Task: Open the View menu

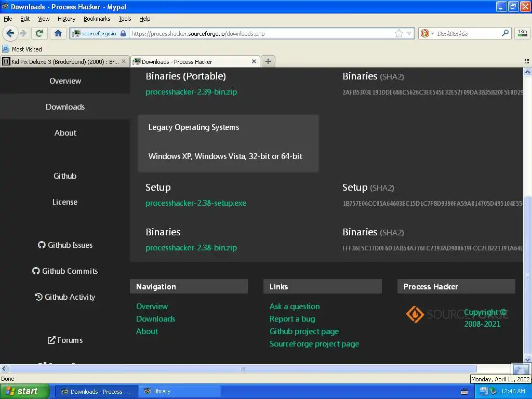Action: [44, 19]
